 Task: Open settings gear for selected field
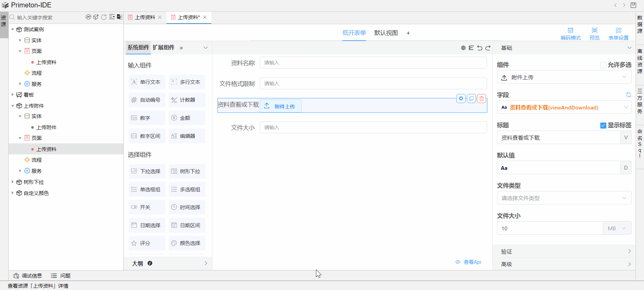coord(461,98)
